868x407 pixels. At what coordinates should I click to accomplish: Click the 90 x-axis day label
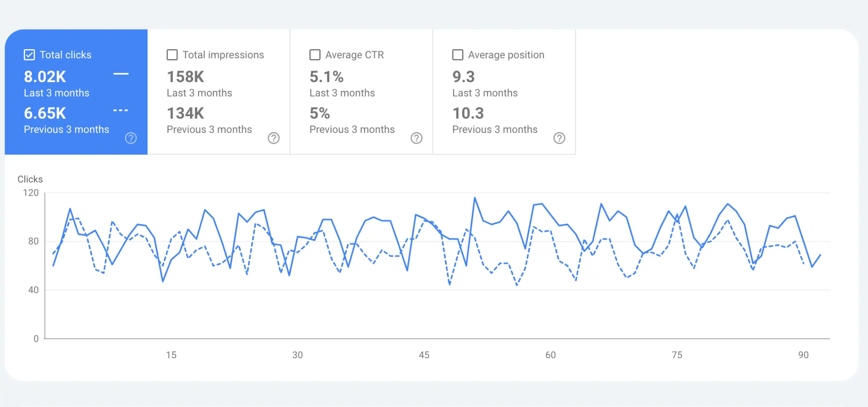(x=803, y=355)
